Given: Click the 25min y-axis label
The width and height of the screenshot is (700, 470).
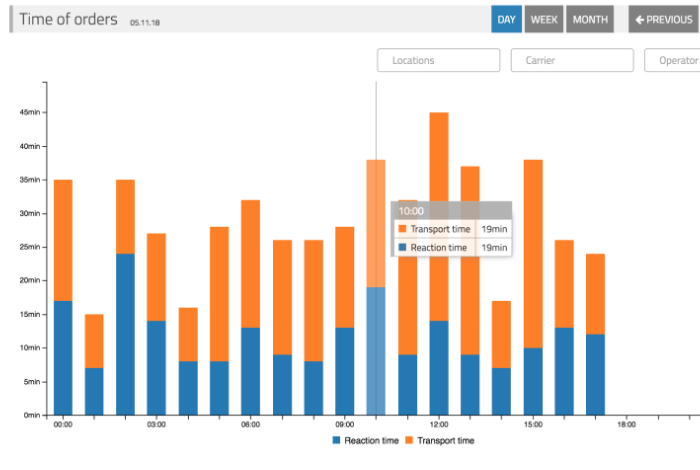Looking at the screenshot, I should point(30,247).
